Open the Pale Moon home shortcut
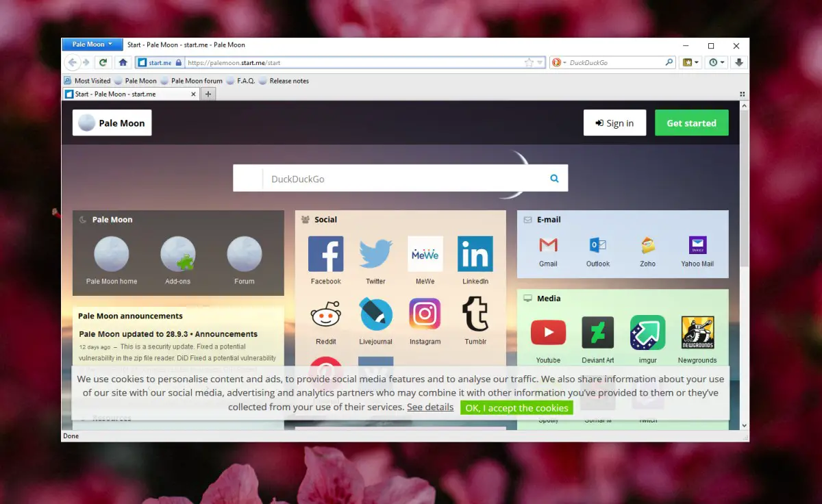Image resolution: width=822 pixels, height=504 pixels. (x=112, y=261)
